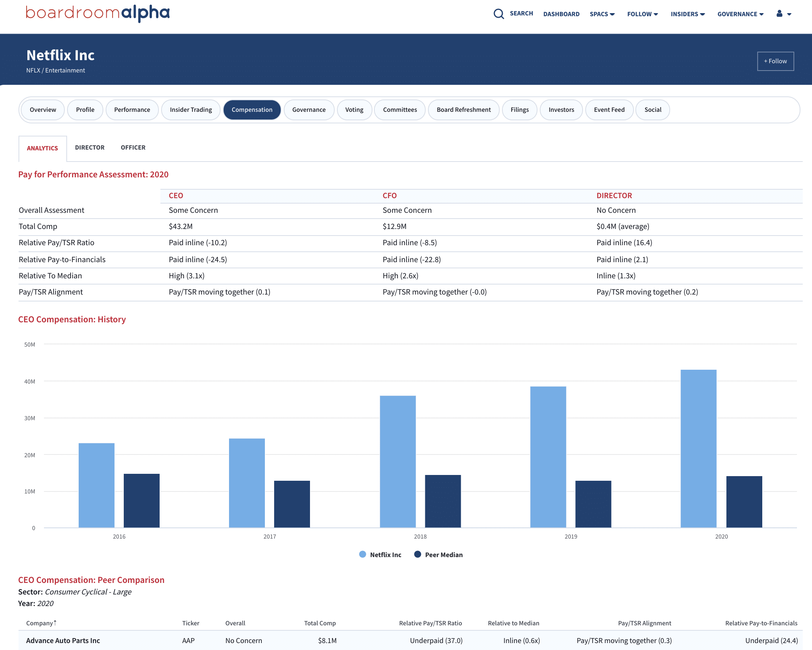Image resolution: width=812 pixels, height=650 pixels.
Task: Switch to the Overview tab
Action: [43, 110]
